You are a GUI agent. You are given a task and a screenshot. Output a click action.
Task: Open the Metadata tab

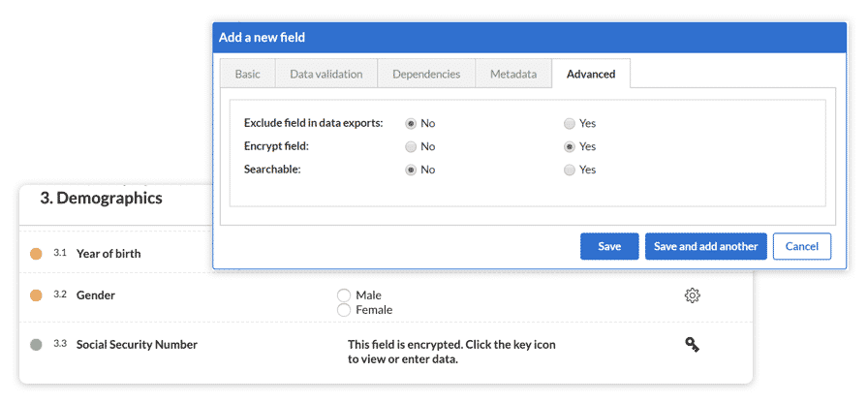(x=512, y=75)
